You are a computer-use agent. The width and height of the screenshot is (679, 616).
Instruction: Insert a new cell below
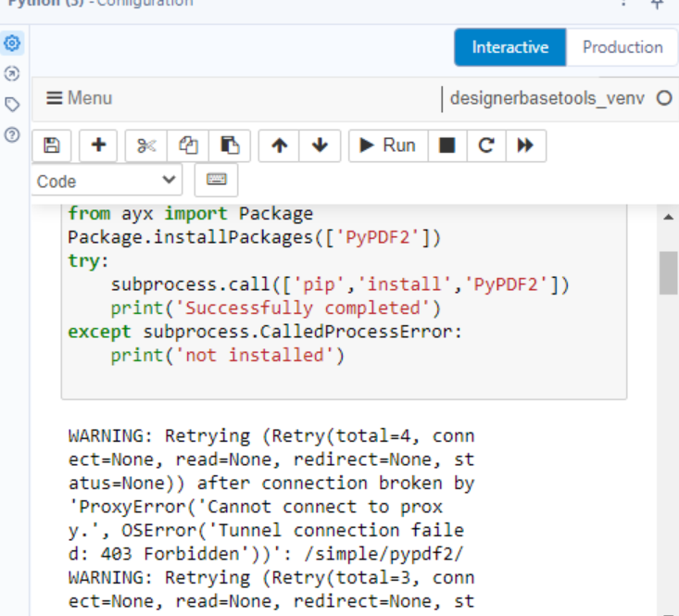pyautogui.click(x=98, y=145)
